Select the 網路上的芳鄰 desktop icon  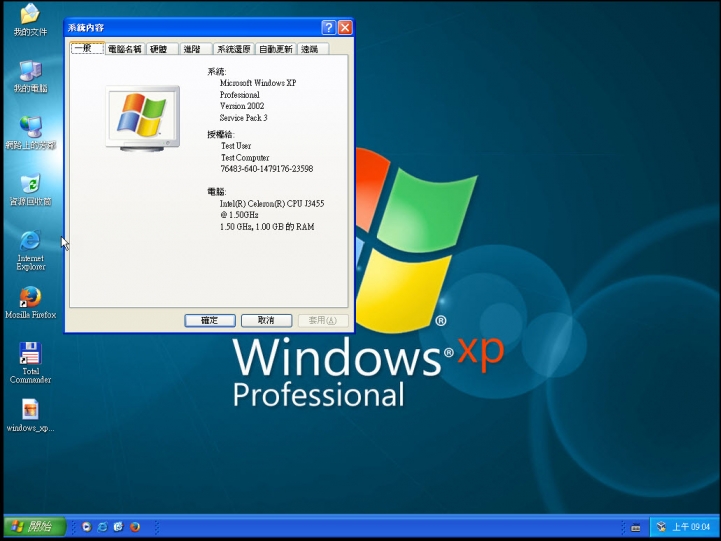coord(30,133)
